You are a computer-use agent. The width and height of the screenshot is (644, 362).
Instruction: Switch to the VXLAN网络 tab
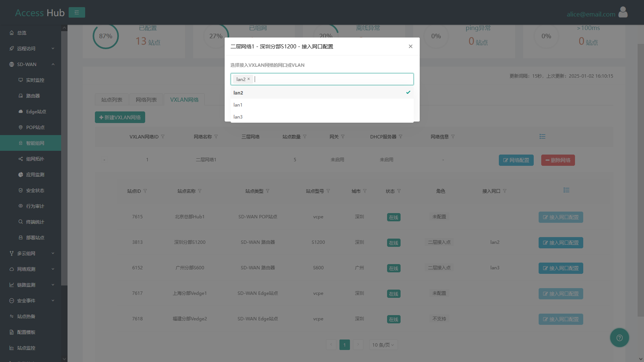(184, 99)
